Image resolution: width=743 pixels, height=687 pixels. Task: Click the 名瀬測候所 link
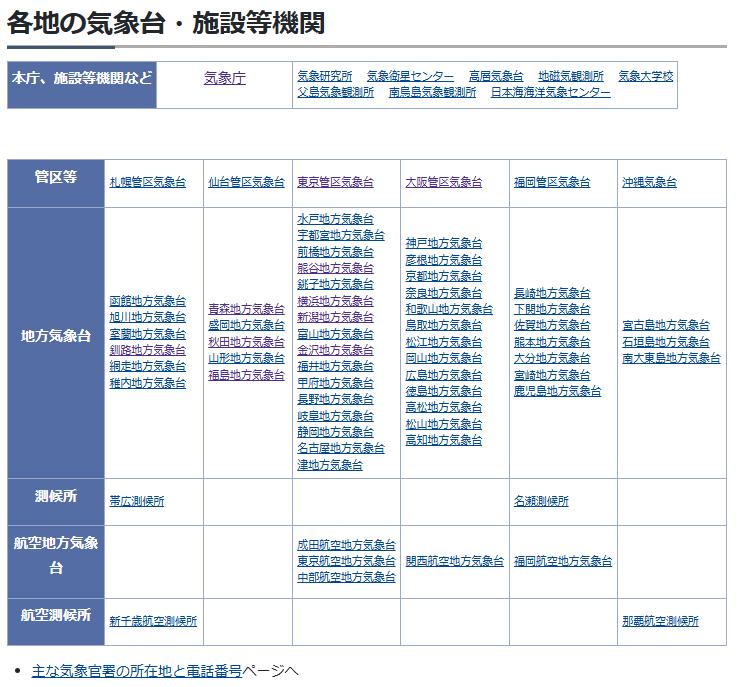[x=541, y=501]
